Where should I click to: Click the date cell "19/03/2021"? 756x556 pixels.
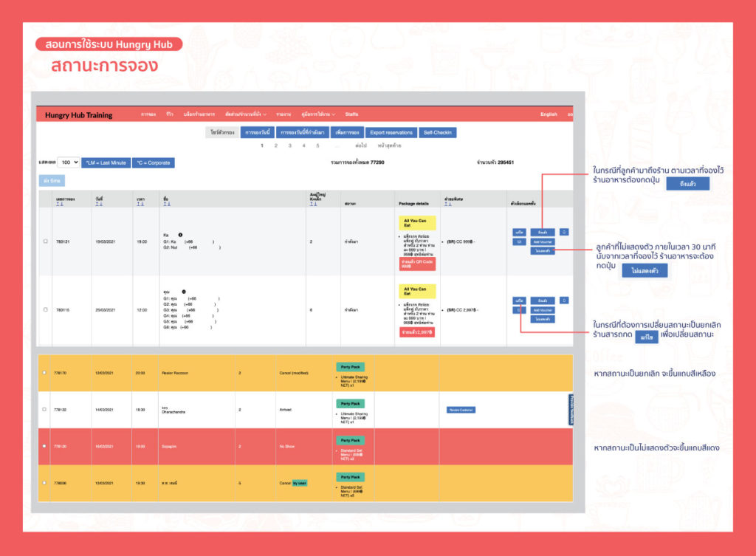pyautogui.click(x=105, y=241)
